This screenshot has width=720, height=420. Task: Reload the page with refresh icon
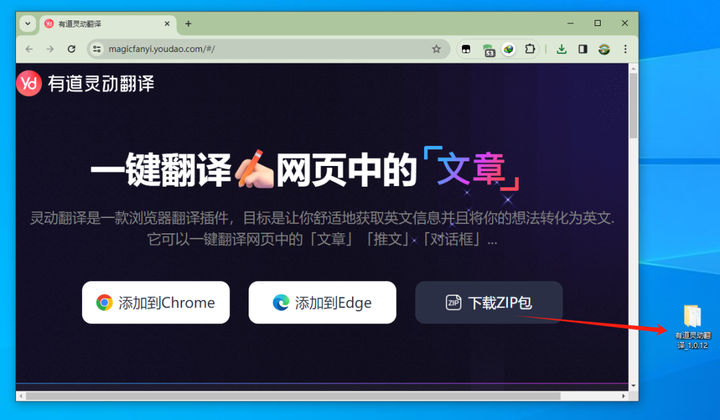point(71,49)
